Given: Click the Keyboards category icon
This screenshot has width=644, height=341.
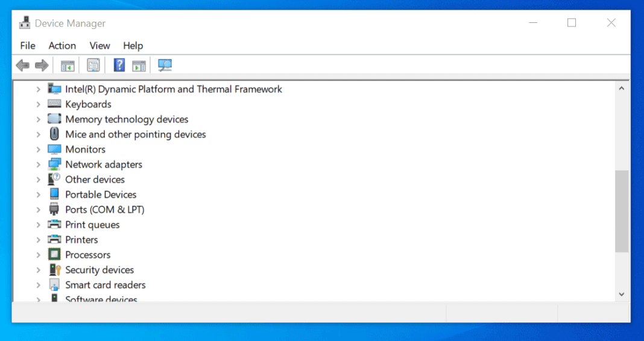Looking at the screenshot, I should (54, 104).
